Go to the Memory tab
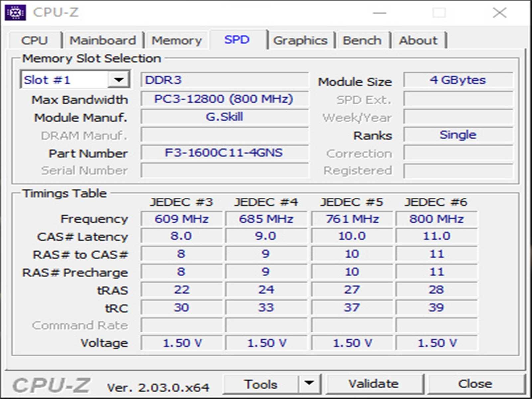 (177, 40)
